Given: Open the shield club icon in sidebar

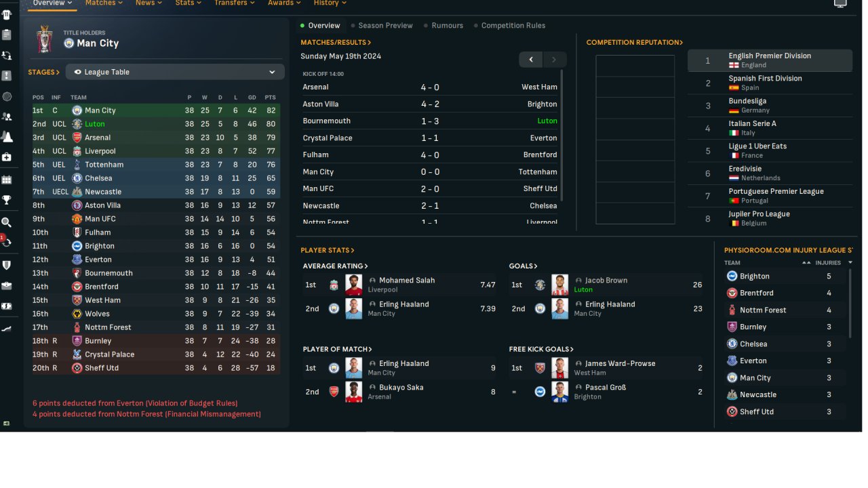Looking at the screenshot, I should [x=7, y=265].
